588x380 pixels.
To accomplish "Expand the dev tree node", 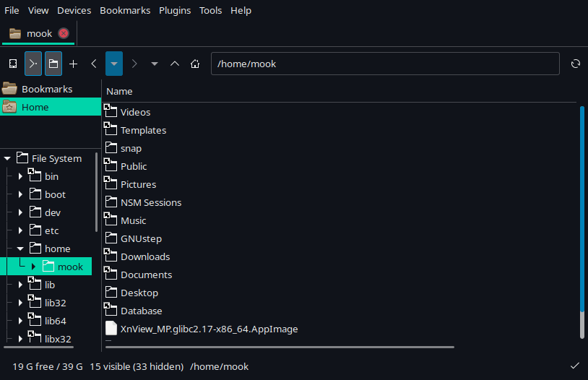I will click(20, 212).
